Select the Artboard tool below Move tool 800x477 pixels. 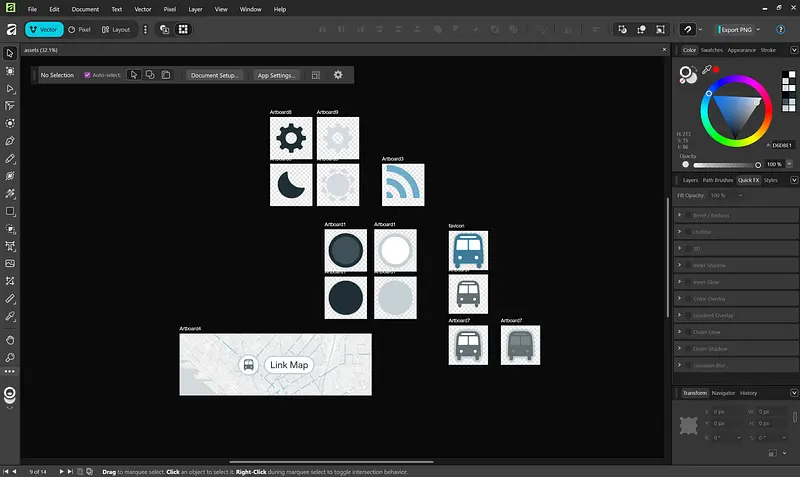pos(10,71)
